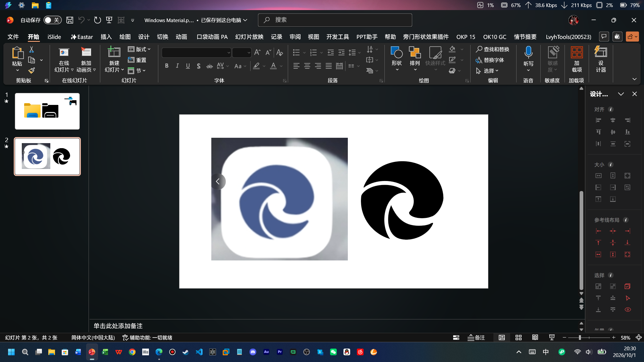Click the red eye visibility icon

628,310
